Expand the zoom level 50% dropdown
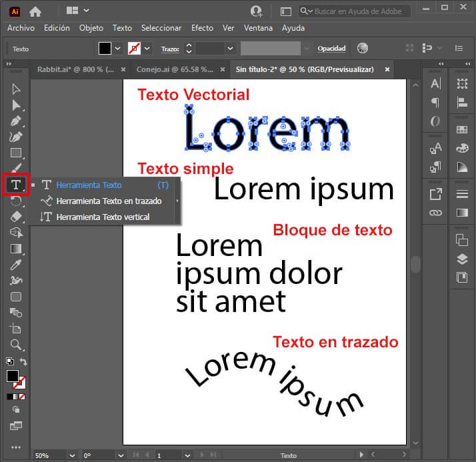The width and height of the screenshot is (476, 462). click(72, 455)
